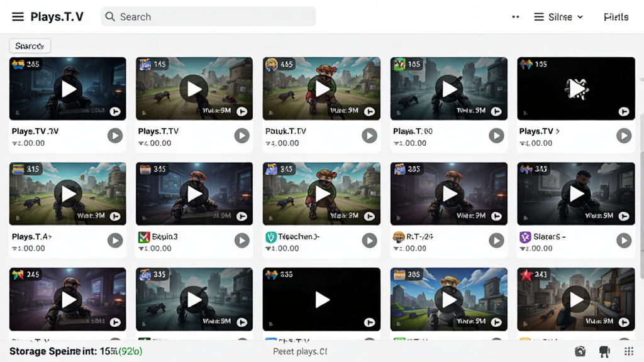Viewport: 644px width, 362px height.
Task: Click small circled play icon in Plays.TV > thumbnail corner
Action: pyautogui.click(x=624, y=111)
